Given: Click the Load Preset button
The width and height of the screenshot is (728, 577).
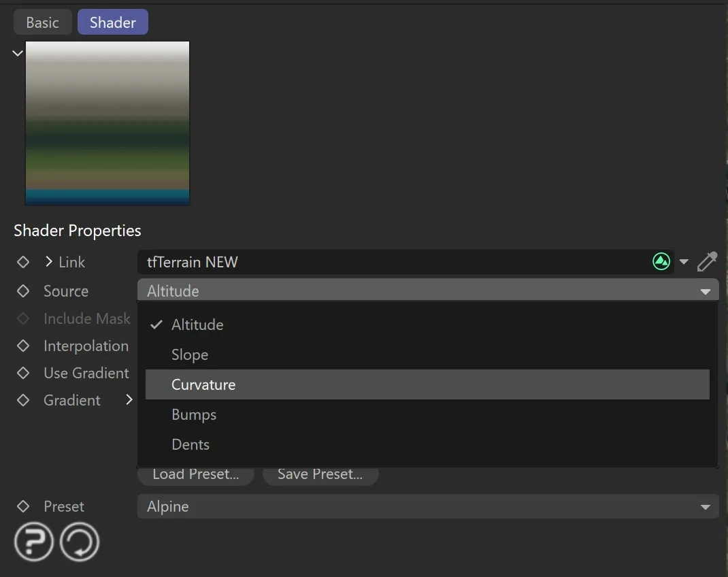Looking at the screenshot, I should pyautogui.click(x=195, y=474).
